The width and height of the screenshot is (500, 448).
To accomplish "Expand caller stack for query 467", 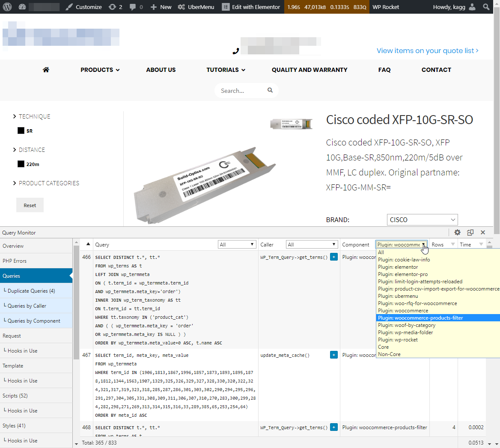I will (334, 355).
